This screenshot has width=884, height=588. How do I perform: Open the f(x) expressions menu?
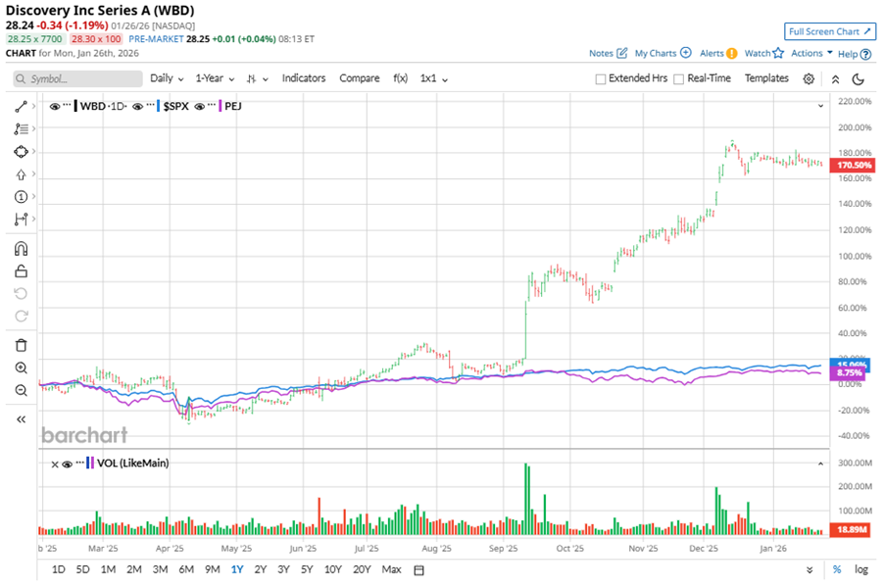click(x=400, y=78)
